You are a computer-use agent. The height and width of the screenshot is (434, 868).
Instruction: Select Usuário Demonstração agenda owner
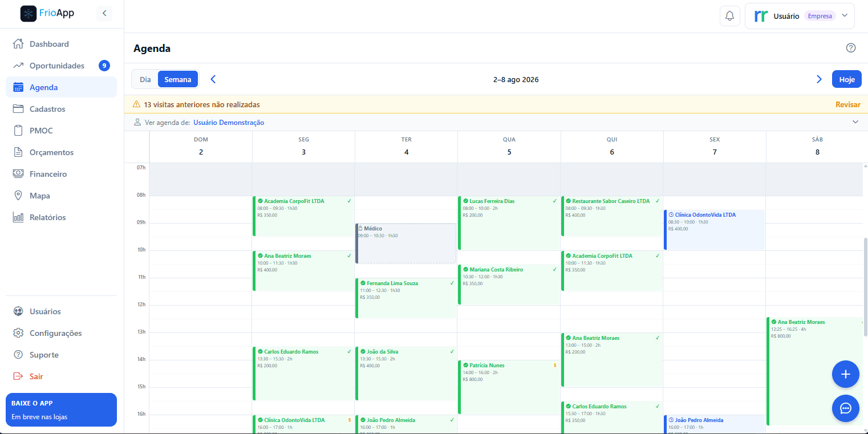(229, 123)
